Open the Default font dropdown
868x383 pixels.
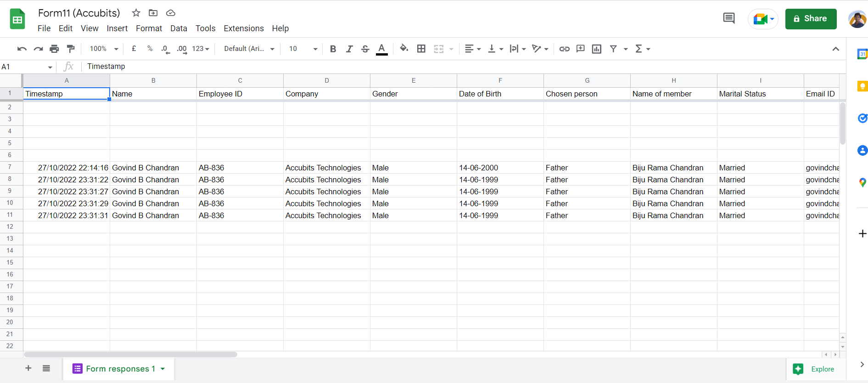249,49
